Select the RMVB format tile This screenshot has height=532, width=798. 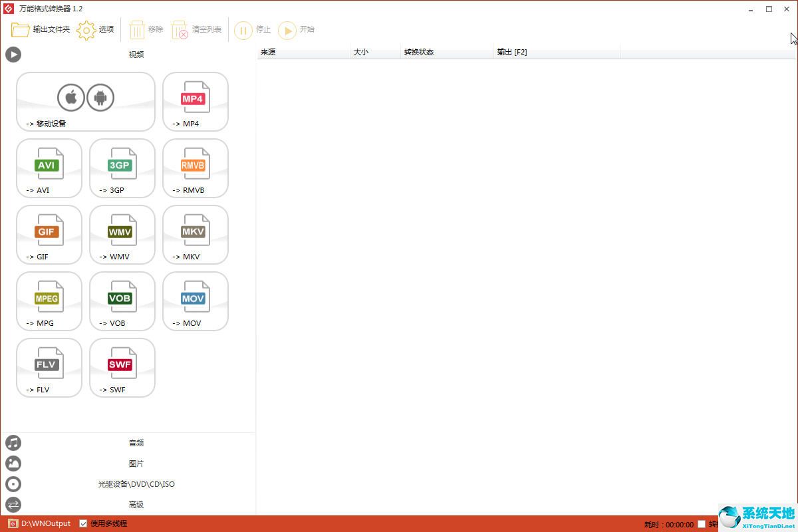196,168
